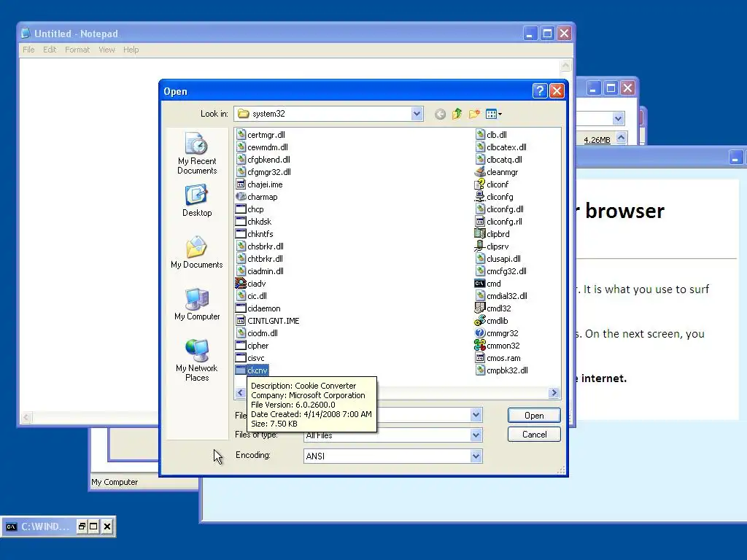747x560 pixels.
Task: Click Notepad horizontal scrollbar left arrow
Action: click(x=27, y=418)
